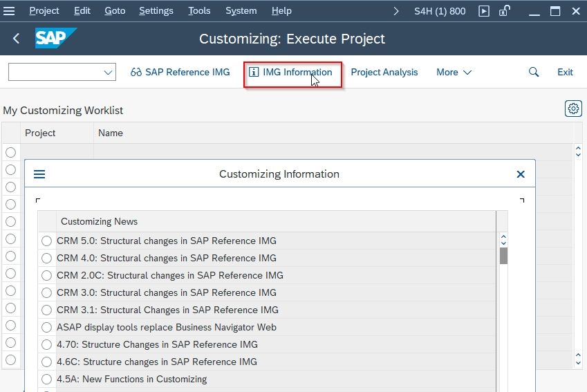Open Customizing Information dialog hamburger menu
The width and height of the screenshot is (587, 392).
pos(39,174)
